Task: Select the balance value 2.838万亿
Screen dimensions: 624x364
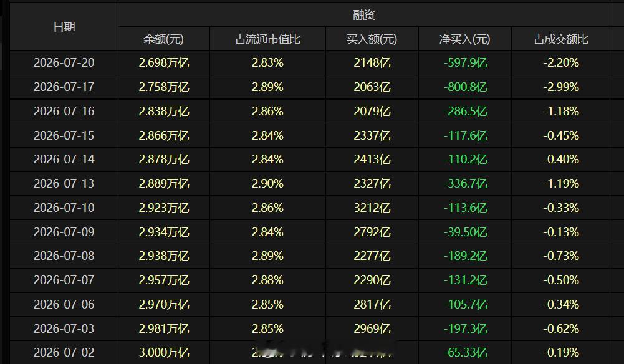Action: pos(163,111)
